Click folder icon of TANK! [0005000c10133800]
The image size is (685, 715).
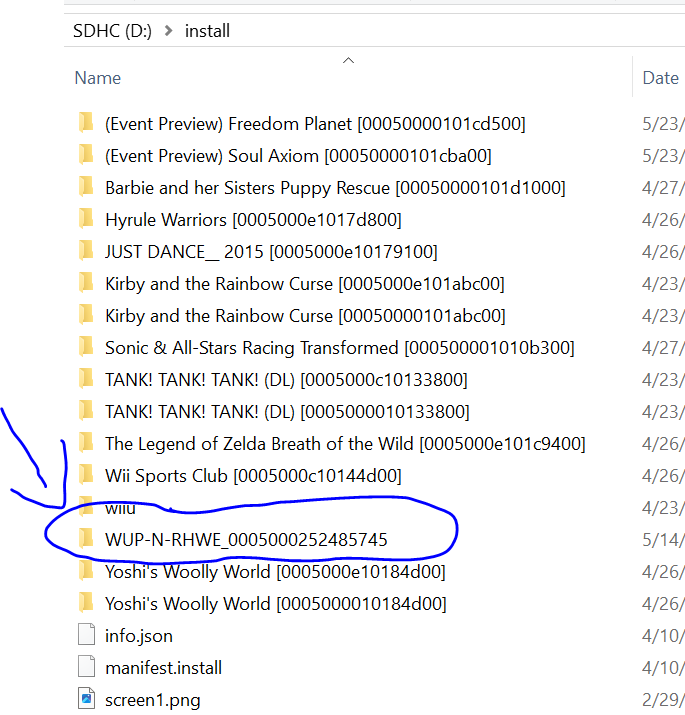(x=86, y=379)
